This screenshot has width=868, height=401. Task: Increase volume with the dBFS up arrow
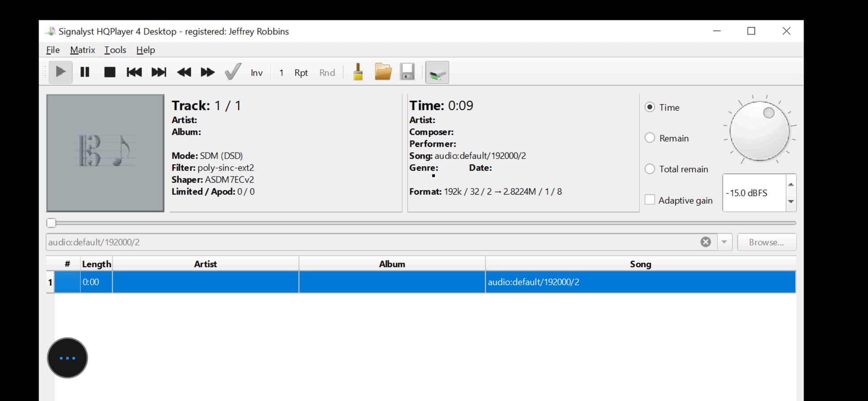791,184
